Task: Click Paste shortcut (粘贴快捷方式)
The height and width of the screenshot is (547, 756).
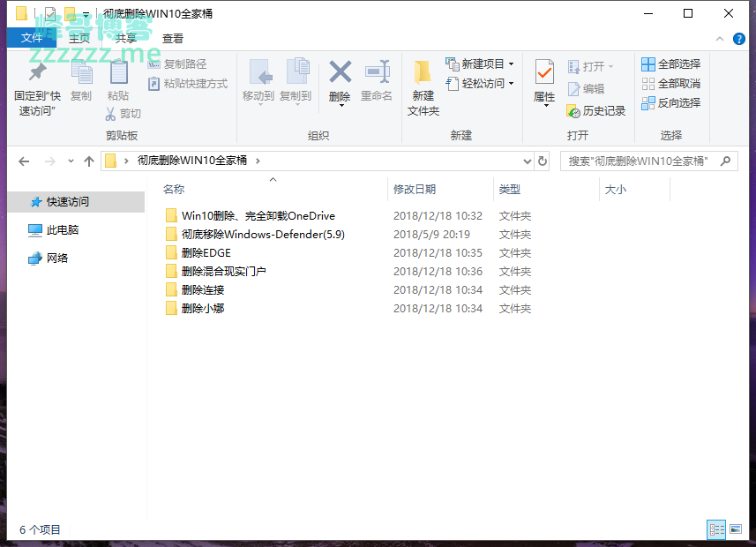Action: [x=188, y=84]
